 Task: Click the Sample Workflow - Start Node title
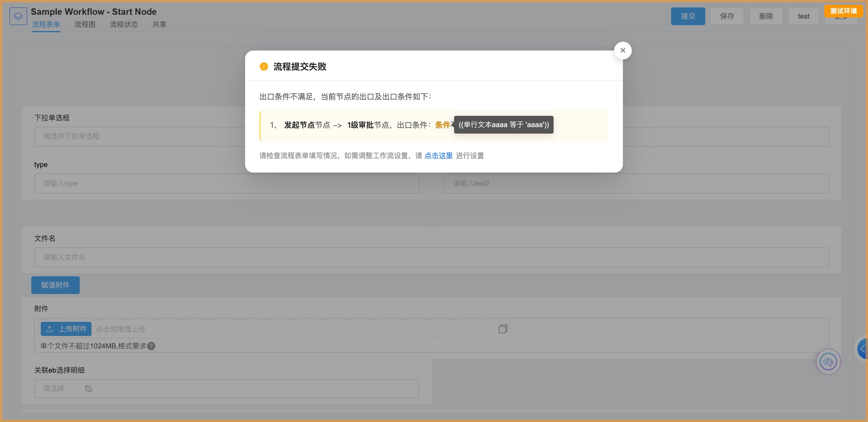[94, 12]
